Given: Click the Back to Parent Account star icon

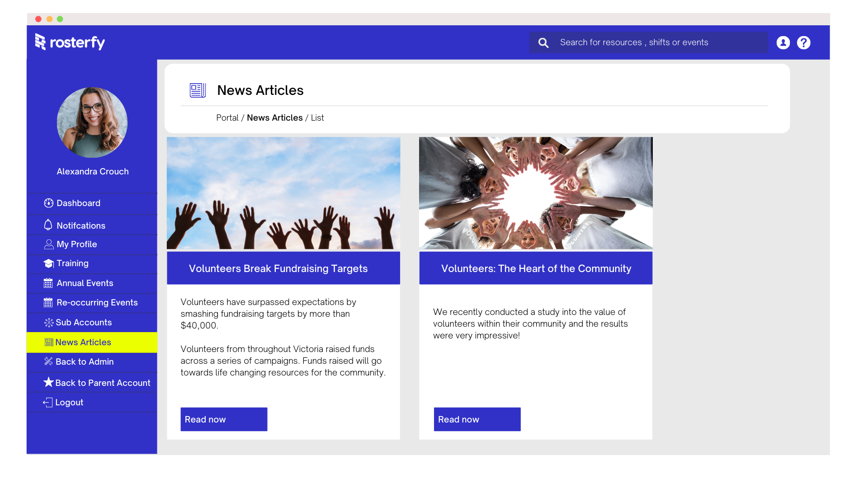Looking at the screenshot, I should pyautogui.click(x=48, y=382).
